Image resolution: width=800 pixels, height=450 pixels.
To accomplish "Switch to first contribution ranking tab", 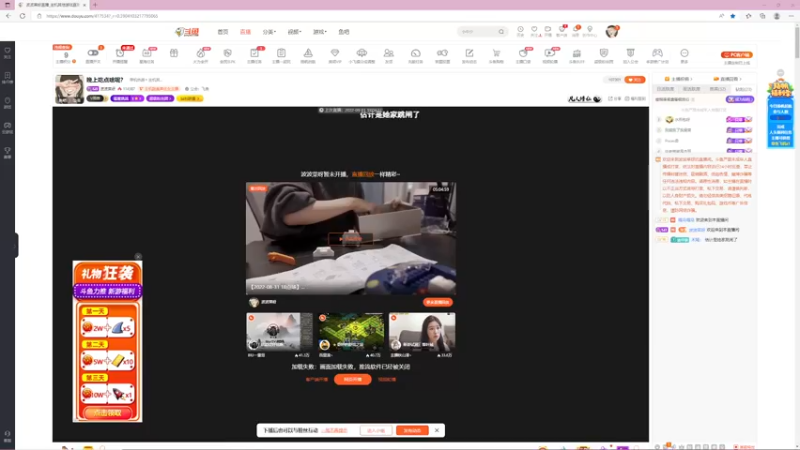I will point(665,89).
